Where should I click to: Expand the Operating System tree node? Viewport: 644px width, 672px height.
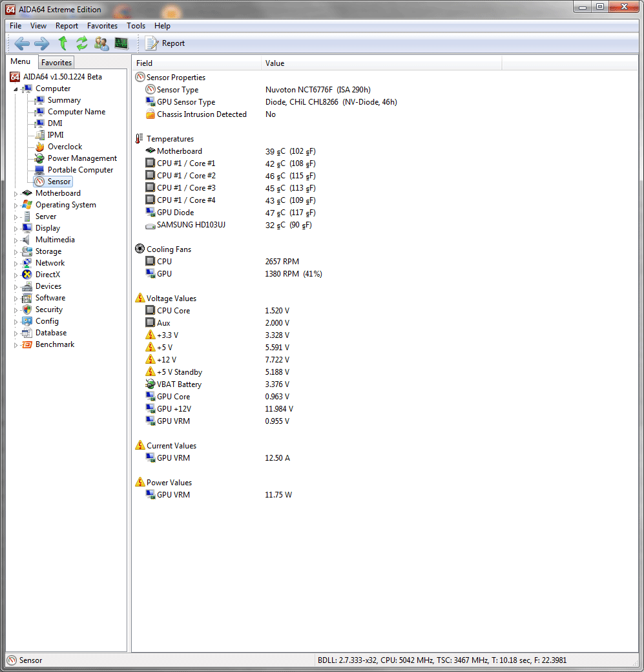click(x=16, y=205)
